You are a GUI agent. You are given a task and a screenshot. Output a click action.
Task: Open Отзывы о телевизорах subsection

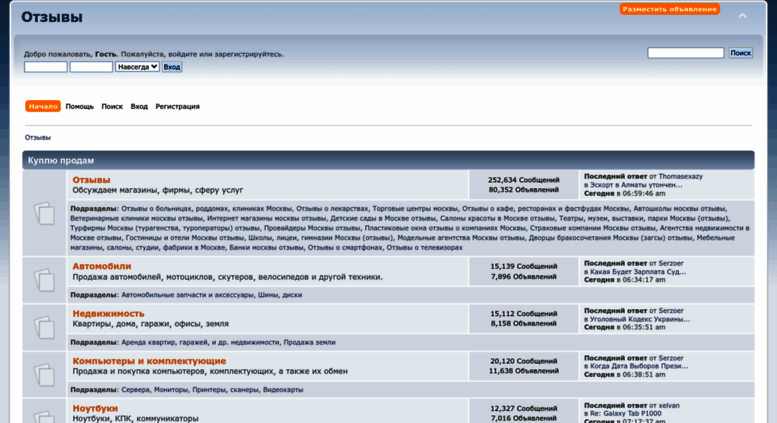(425, 248)
